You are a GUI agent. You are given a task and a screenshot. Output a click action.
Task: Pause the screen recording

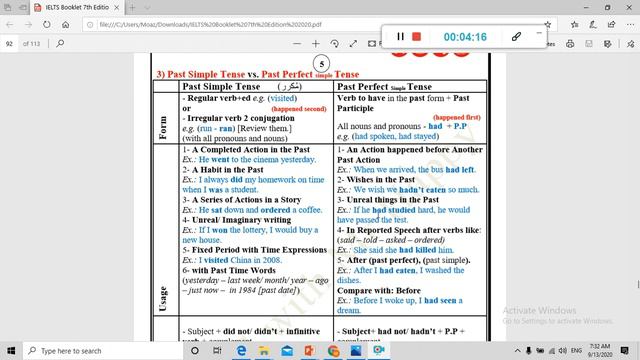(x=400, y=37)
